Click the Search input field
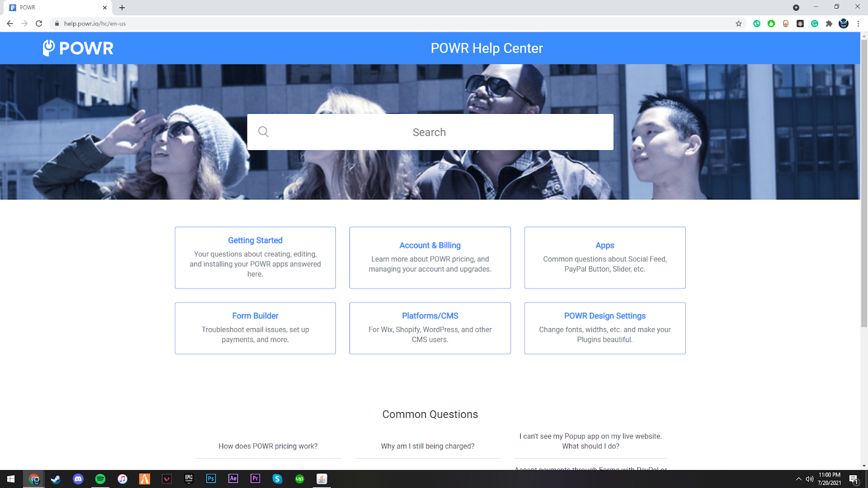 430,132
